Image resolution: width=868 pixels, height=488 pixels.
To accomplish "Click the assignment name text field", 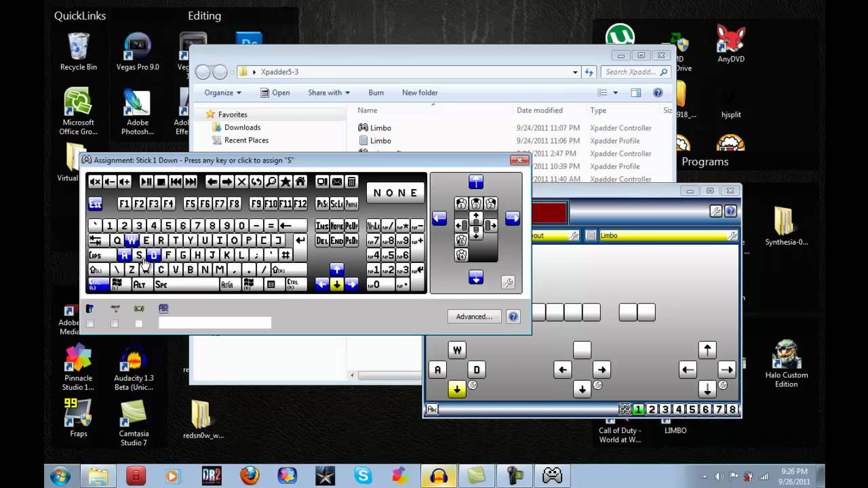I will (215, 323).
